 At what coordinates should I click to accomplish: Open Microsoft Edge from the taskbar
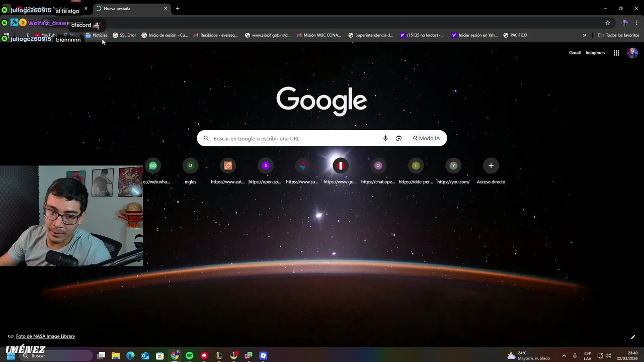pos(130,355)
